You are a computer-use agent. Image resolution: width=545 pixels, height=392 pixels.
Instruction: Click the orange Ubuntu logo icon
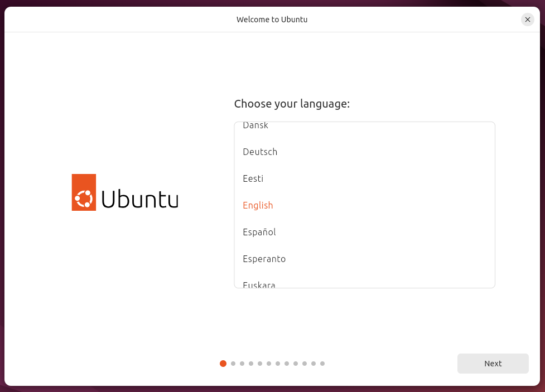pyautogui.click(x=84, y=192)
